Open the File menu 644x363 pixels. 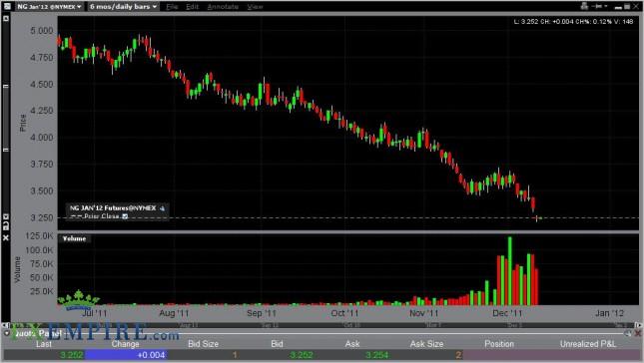click(x=172, y=7)
